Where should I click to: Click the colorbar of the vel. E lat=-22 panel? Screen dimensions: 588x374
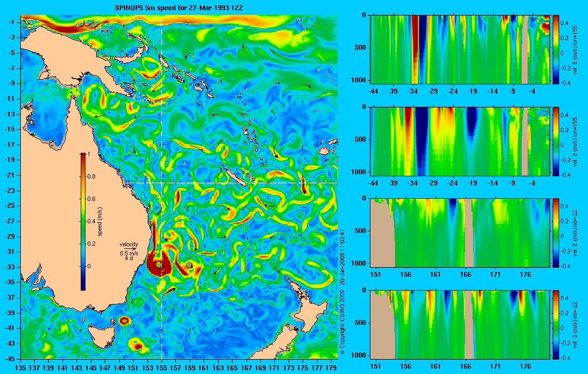pos(555,233)
